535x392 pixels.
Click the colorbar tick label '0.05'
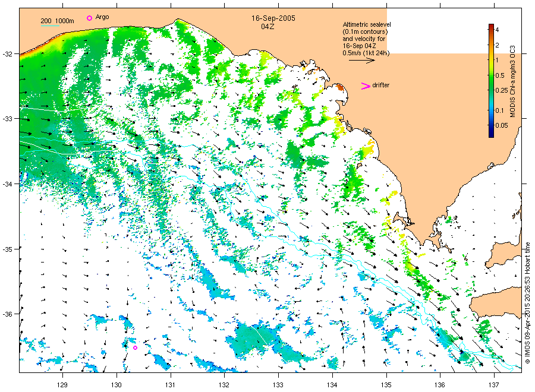coord(502,125)
